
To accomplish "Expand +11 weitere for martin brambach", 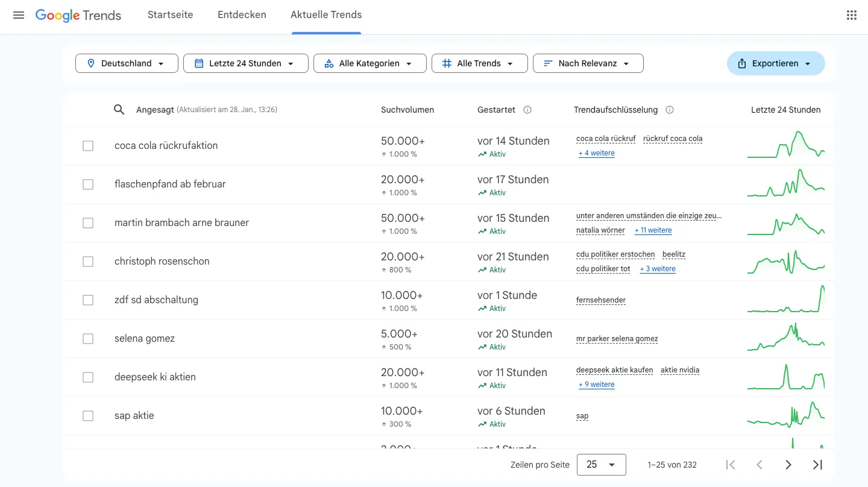I will pyautogui.click(x=653, y=230).
